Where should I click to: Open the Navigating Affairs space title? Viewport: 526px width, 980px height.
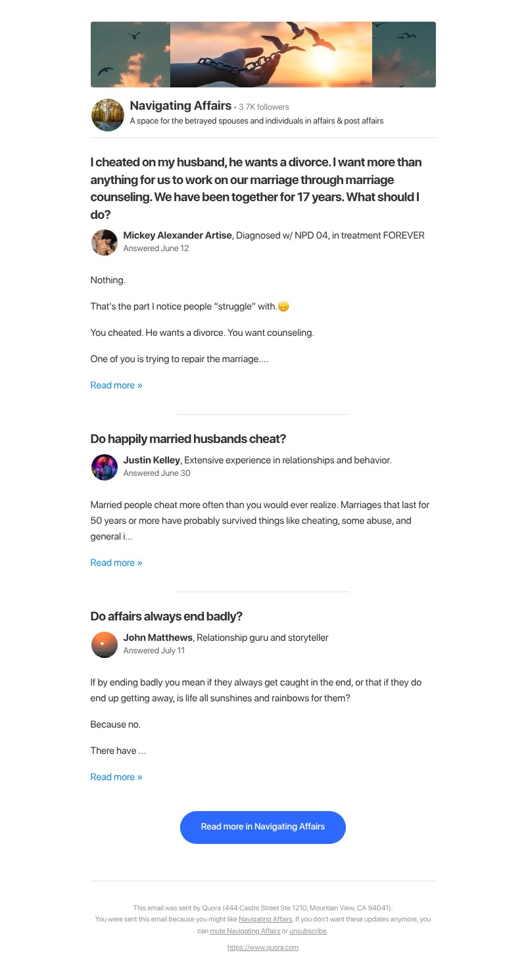181,106
